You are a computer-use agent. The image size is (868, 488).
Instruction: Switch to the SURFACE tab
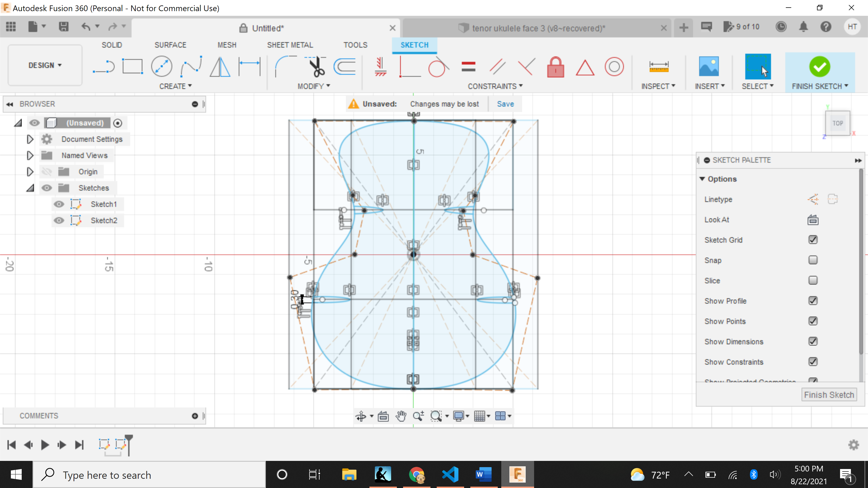click(169, 45)
